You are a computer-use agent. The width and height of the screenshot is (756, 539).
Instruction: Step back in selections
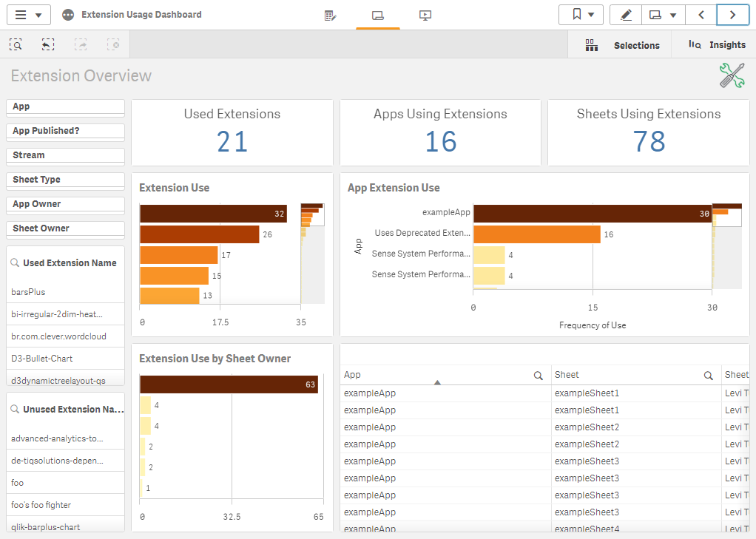(48, 45)
